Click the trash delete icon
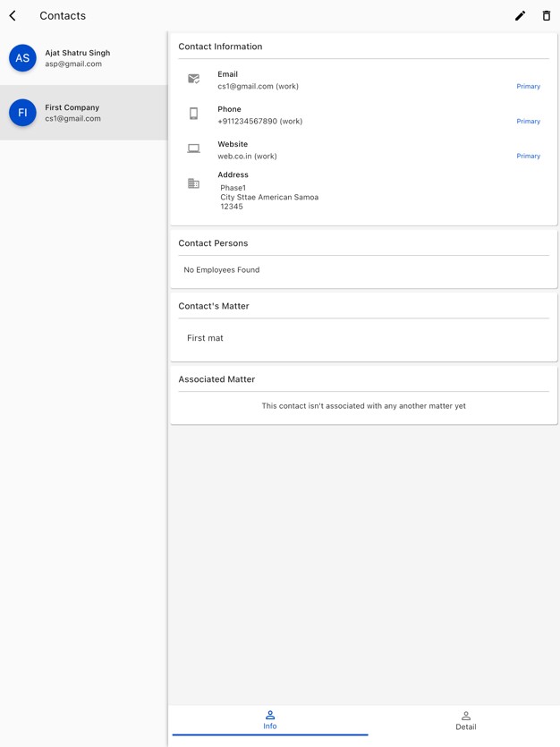 click(x=547, y=16)
